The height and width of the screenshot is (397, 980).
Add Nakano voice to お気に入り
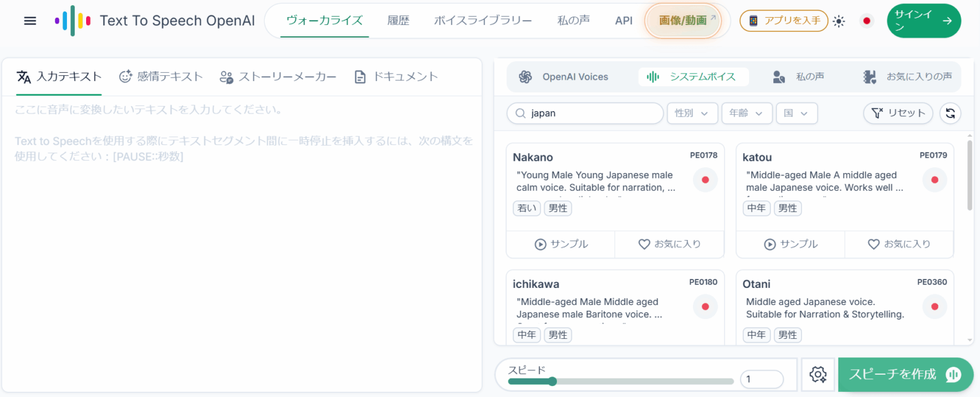pyautogui.click(x=669, y=244)
